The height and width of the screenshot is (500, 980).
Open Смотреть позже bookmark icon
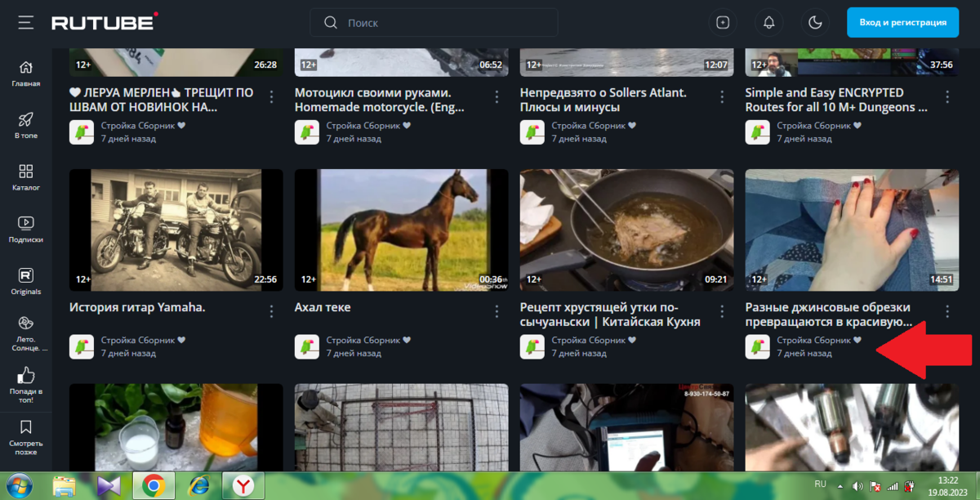(x=26, y=427)
